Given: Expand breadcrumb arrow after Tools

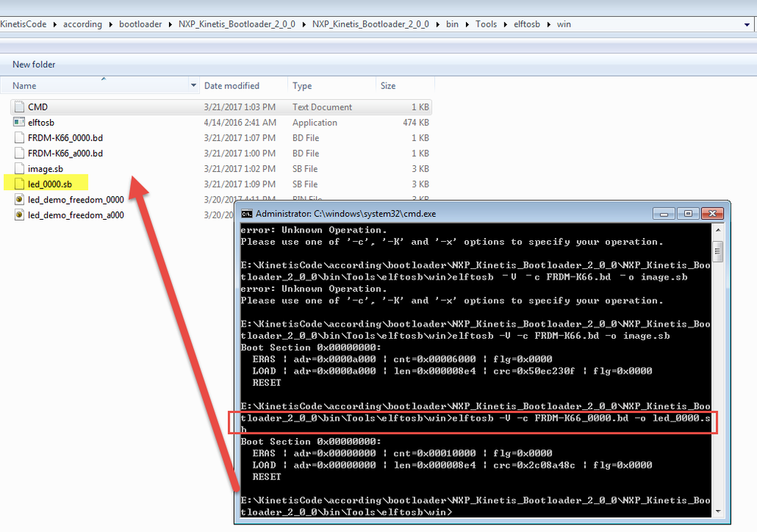Looking at the screenshot, I should point(505,24).
